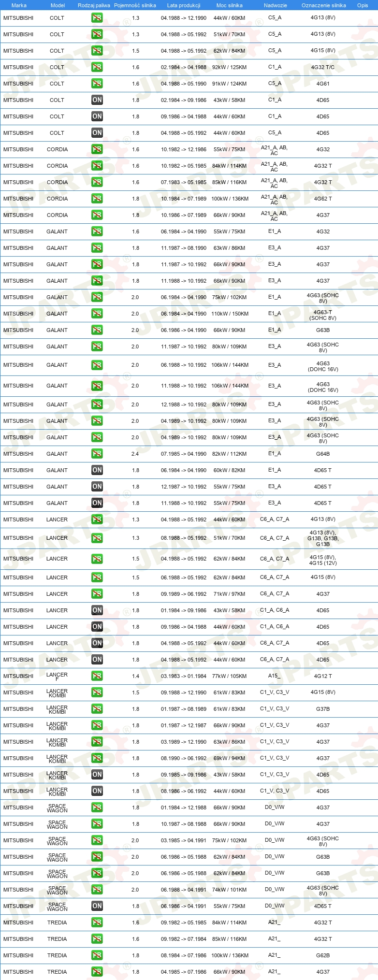The image size is (378, 980).
Task: Click ON diesel icon in GALANT 60kW/82KM row
Action: coord(97,470)
